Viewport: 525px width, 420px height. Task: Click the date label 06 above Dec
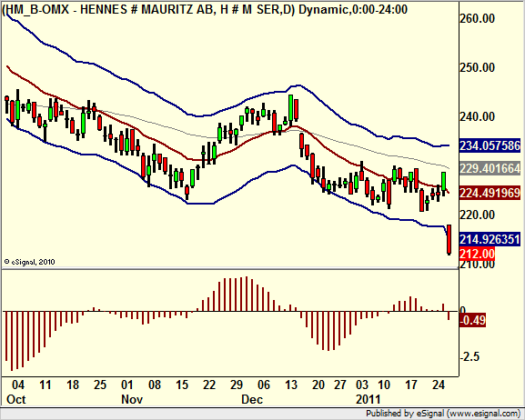coord(264,385)
